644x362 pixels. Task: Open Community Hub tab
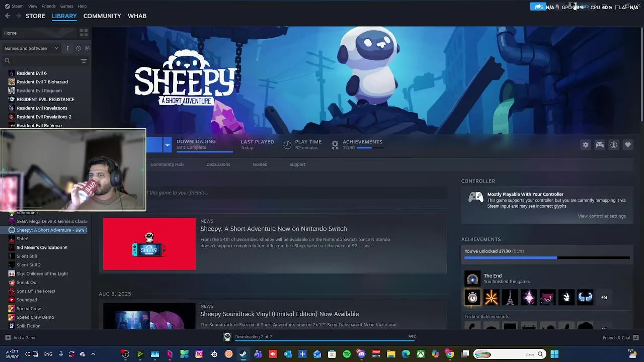[x=167, y=164]
